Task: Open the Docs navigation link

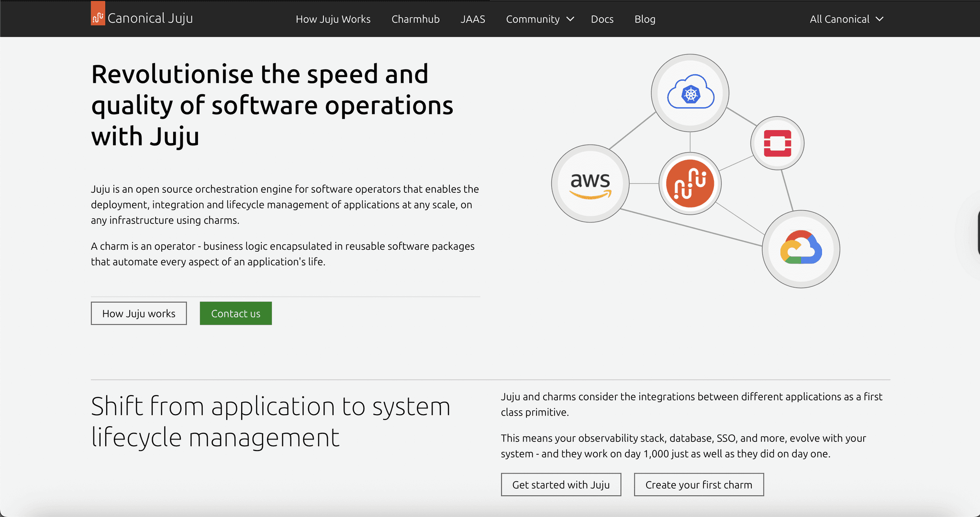Action: (x=602, y=19)
